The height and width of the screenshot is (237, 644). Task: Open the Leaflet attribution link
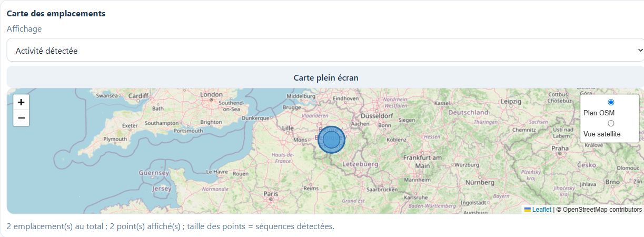[541, 210]
